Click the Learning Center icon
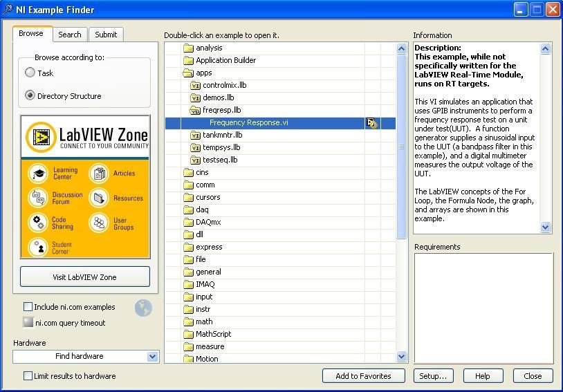This screenshot has height=392, width=563. coord(38,174)
